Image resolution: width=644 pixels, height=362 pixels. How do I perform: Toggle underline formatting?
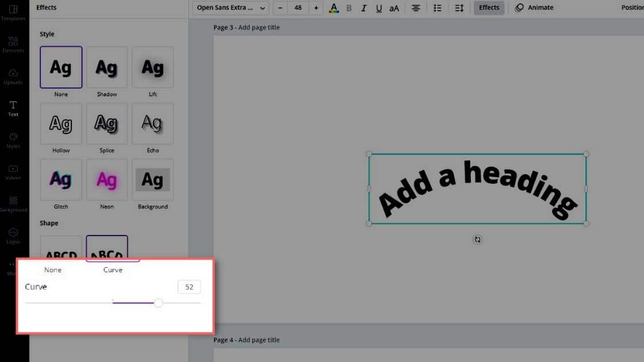coord(379,8)
